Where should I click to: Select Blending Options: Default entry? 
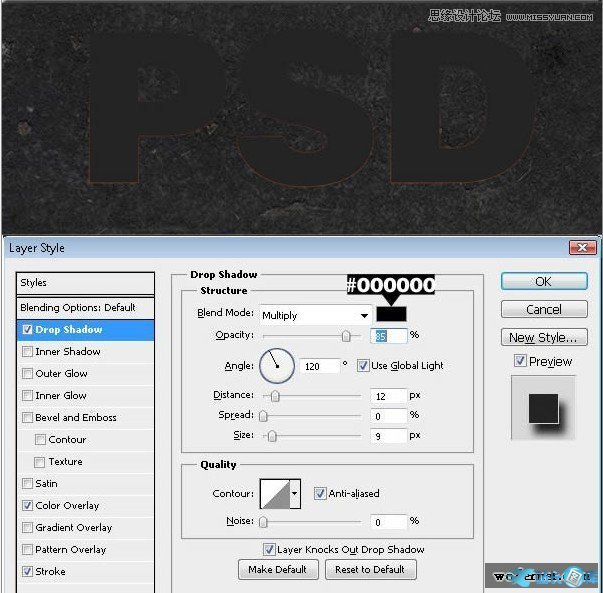pos(77,307)
